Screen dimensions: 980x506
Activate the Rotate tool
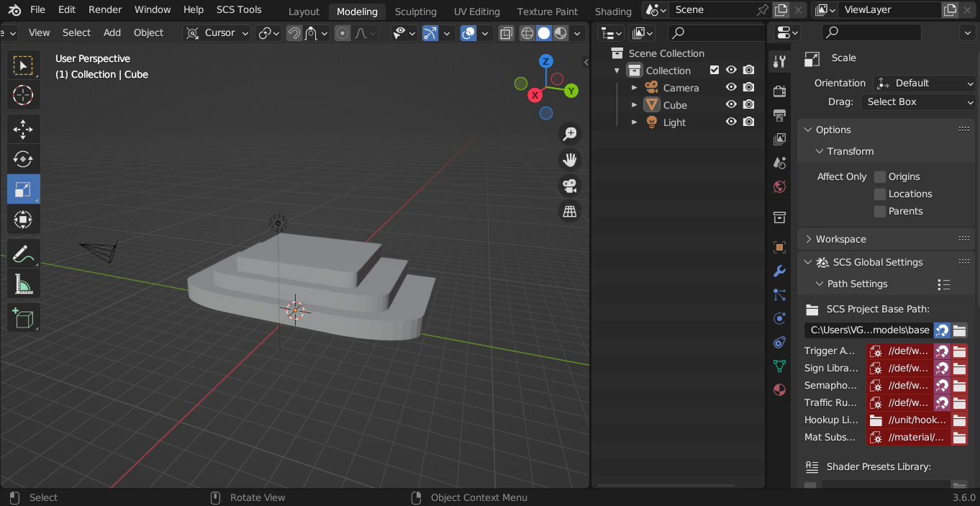(x=23, y=160)
